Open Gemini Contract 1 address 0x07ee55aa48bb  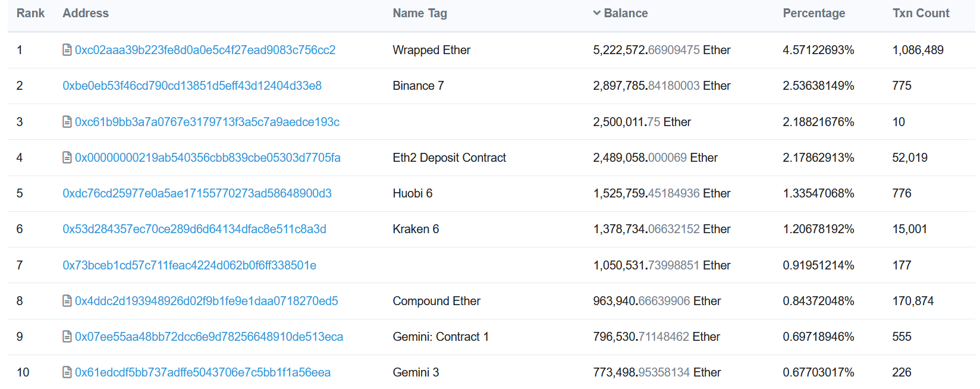(209, 337)
